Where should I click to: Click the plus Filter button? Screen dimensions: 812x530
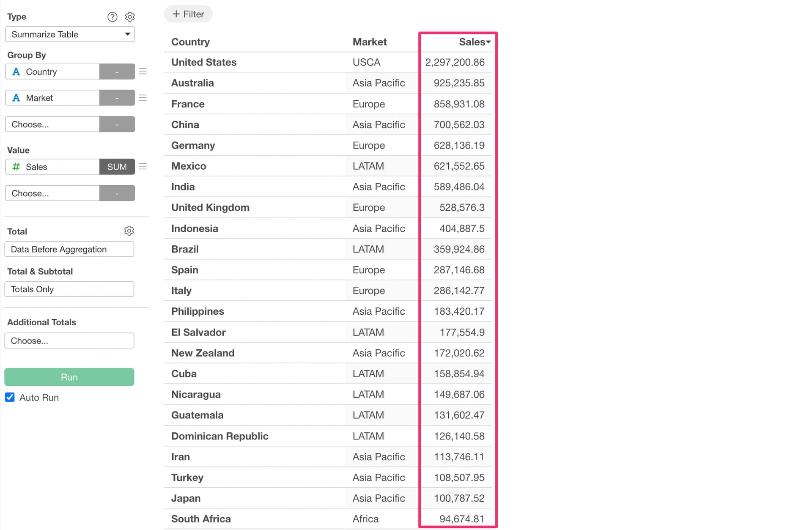(x=188, y=14)
